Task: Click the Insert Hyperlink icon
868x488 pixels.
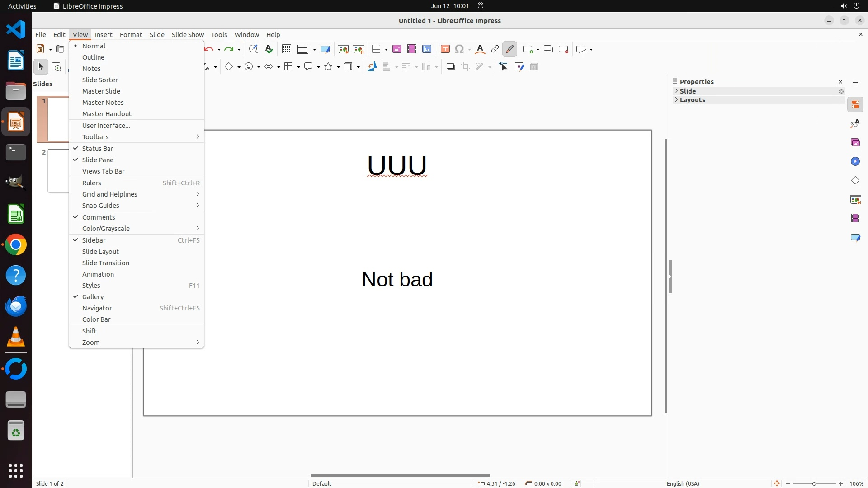Action: (x=495, y=49)
